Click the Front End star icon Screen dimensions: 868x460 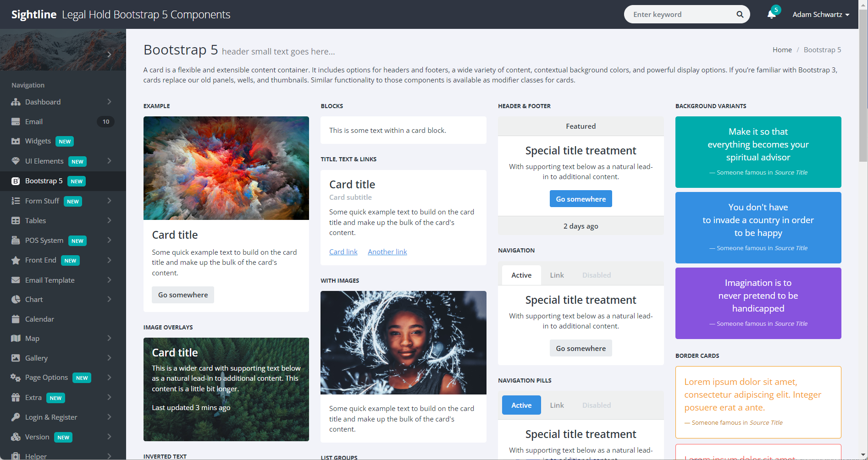(16, 260)
